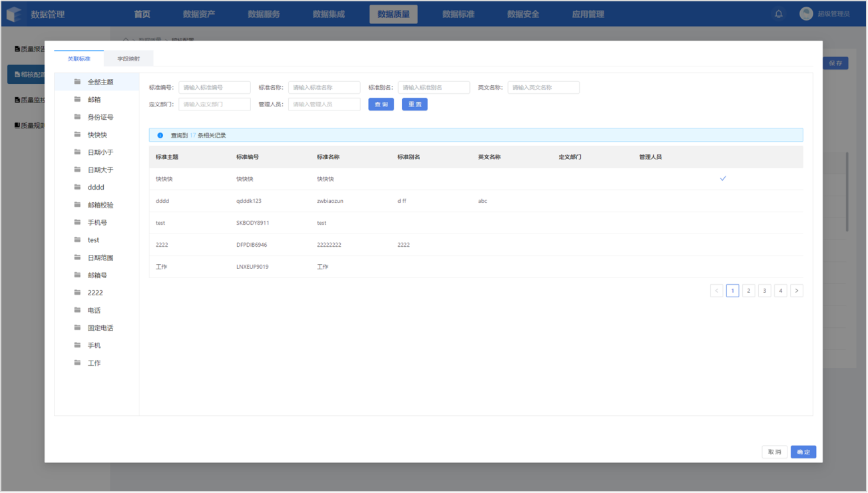Click folder icon beside 日期小于
The image size is (868, 493).
78,152
